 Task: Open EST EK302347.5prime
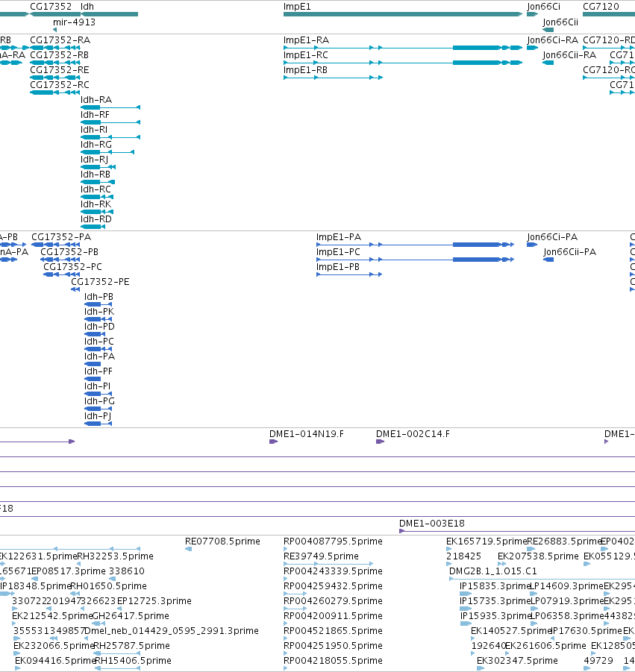518,662
